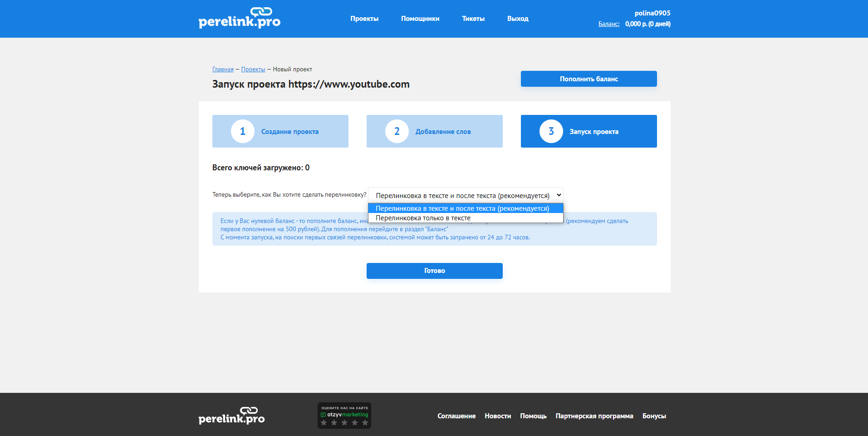This screenshot has height=436, width=868.
Task: Open the Новости footer link
Action: pyautogui.click(x=498, y=416)
